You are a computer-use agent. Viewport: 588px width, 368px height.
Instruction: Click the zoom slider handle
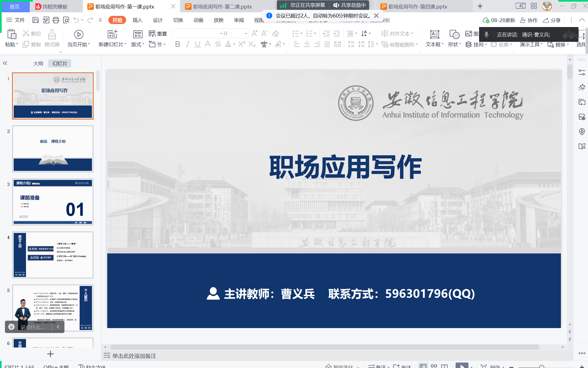coord(541,366)
